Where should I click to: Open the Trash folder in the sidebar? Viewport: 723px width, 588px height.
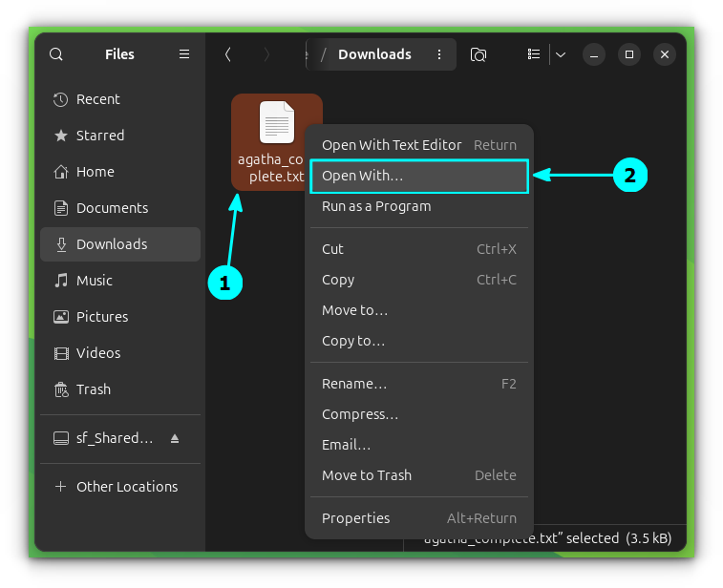[93, 389]
